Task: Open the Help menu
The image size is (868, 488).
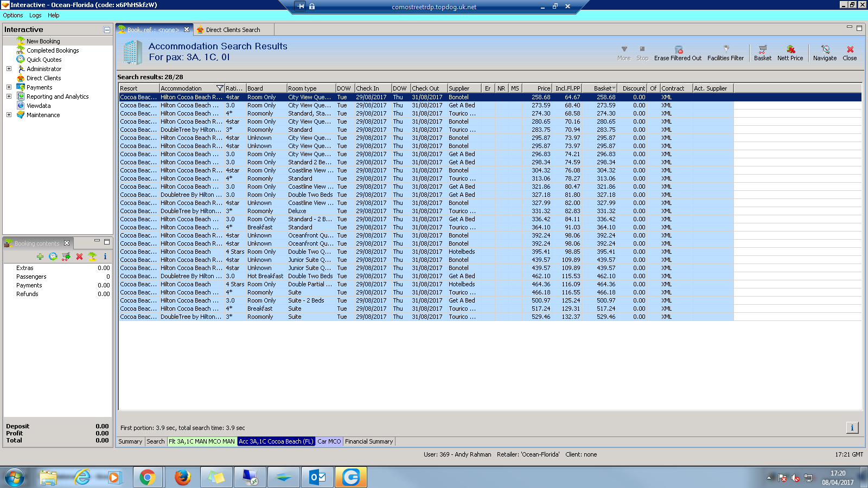Action: pyautogui.click(x=53, y=15)
